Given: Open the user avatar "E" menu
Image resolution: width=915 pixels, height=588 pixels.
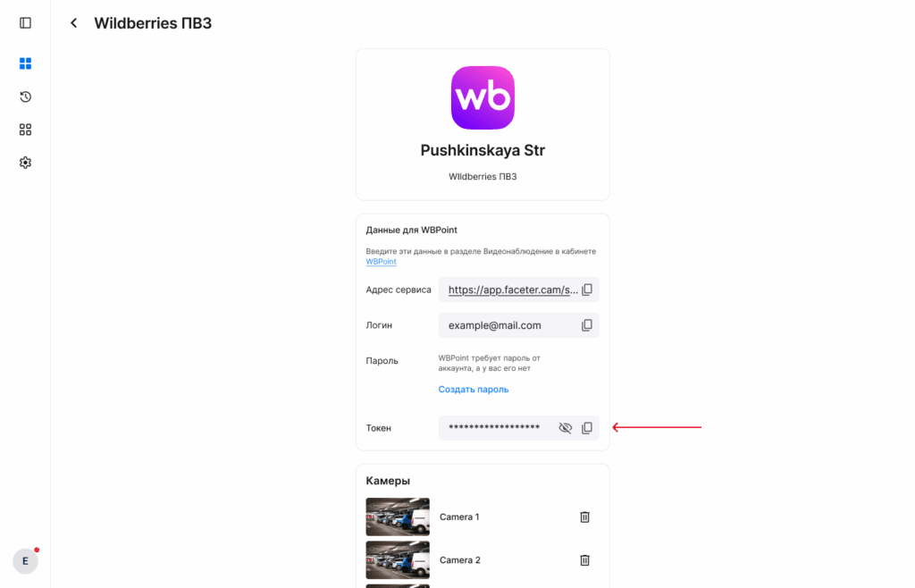Looking at the screenshot, I should 25,560.
